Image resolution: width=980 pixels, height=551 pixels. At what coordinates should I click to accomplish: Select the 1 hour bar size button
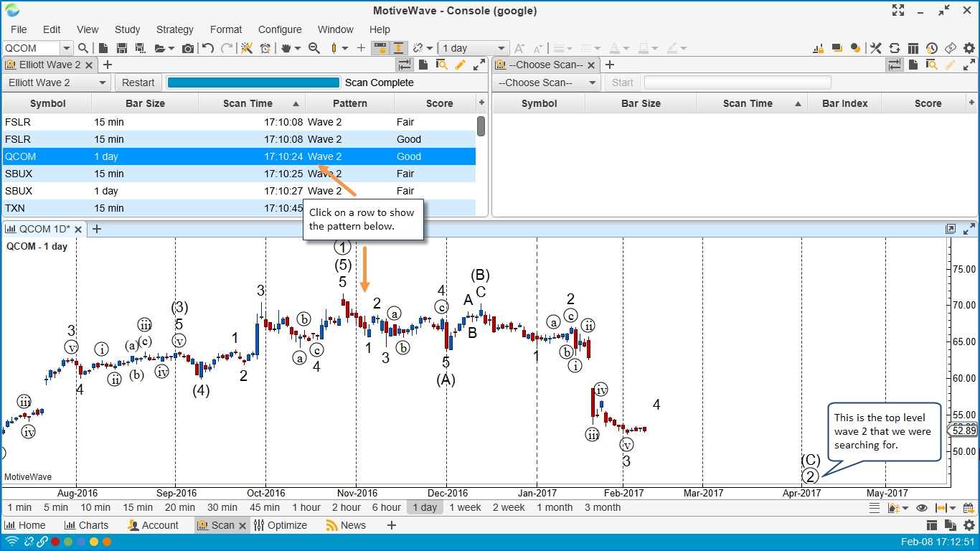tap(306, 507)
